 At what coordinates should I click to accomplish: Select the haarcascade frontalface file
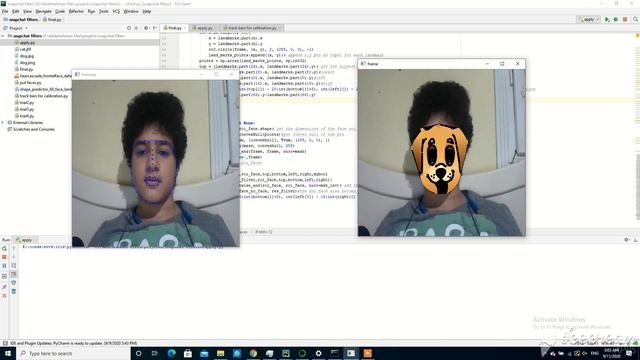[43, 76]
